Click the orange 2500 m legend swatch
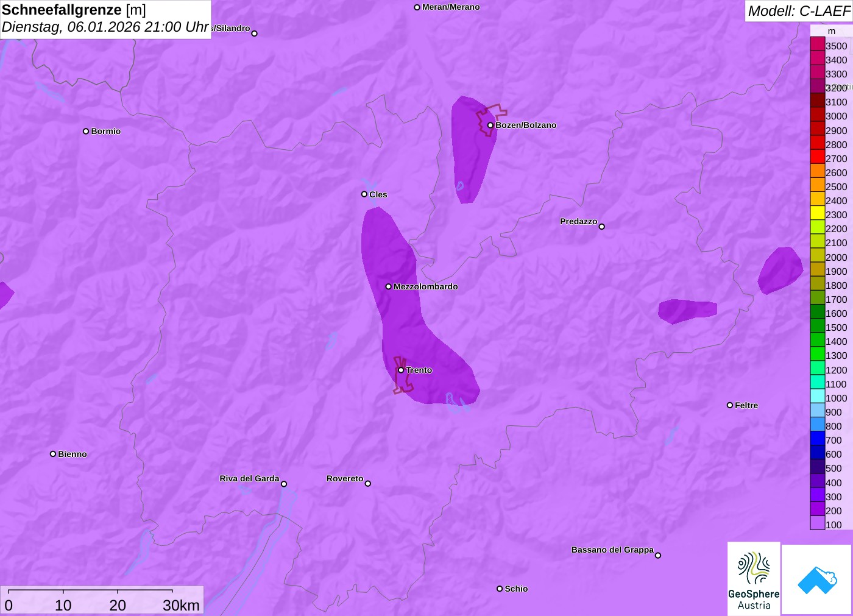Image resolution: width=853 pixels, height=616 pixels. [817, 185]
